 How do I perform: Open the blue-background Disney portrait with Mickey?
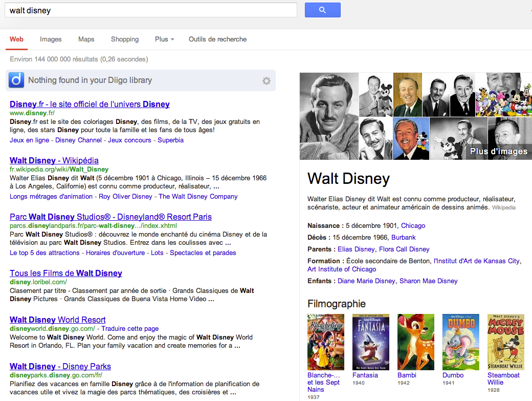[411, 139]
